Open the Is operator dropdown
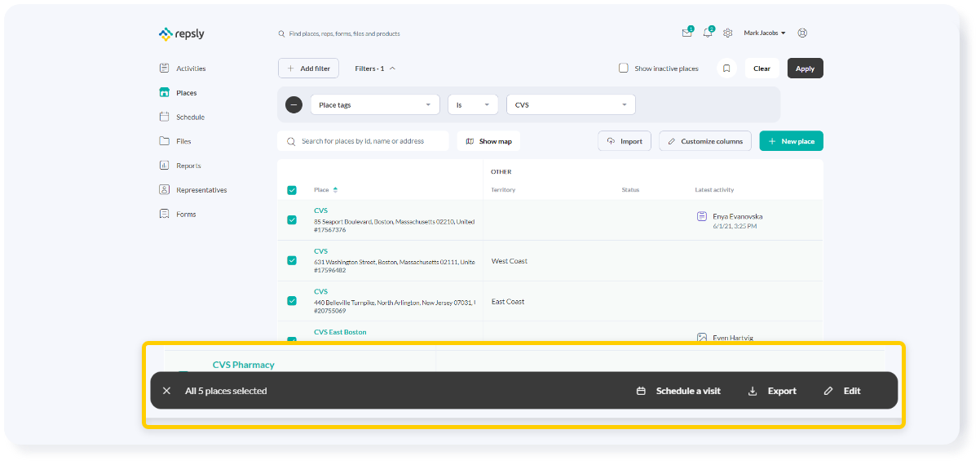Screen dimensions: 980x465 pyautogui.click(x=473, y=104)
